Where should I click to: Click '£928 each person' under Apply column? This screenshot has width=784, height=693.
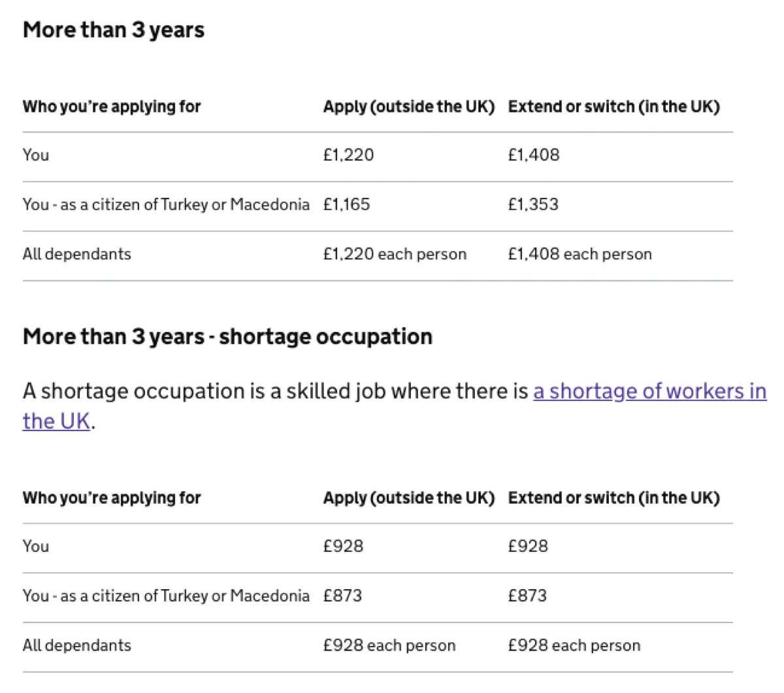(389, 645)
